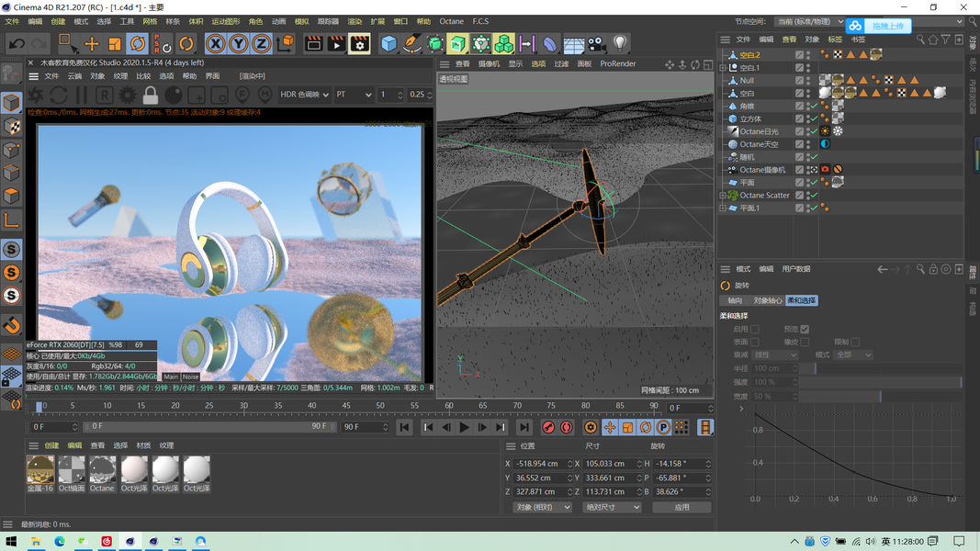Open viewport 摄像机 menu
Image resolution: width=980 pixels, height=551 pixels.
coord(489,63)
